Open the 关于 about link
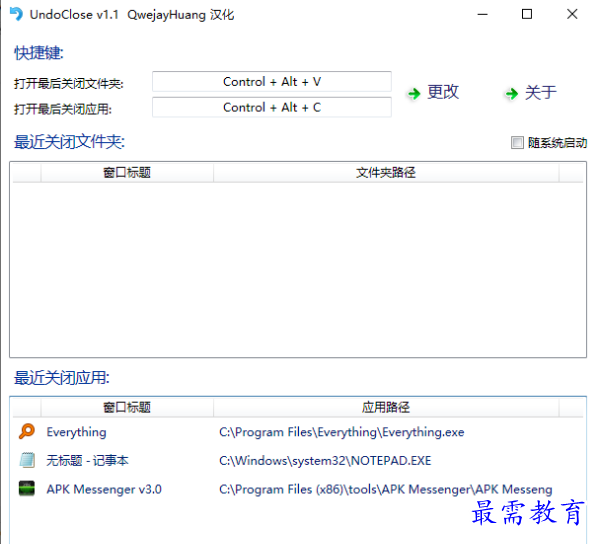 coord(540,93)
